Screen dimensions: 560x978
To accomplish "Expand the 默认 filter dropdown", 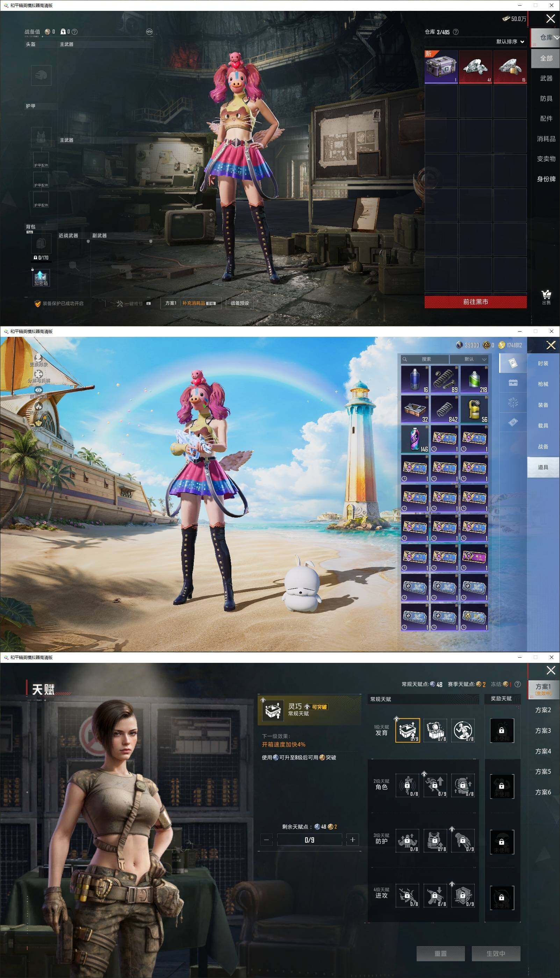I will 469,359.
